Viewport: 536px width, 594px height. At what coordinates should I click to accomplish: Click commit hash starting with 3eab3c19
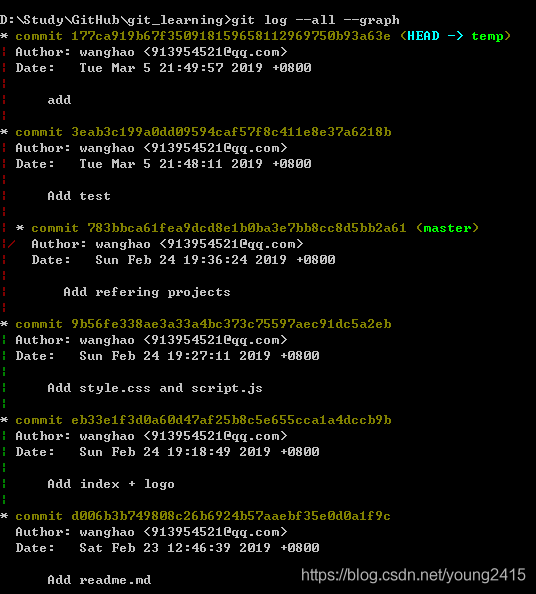tap(231, 132)
